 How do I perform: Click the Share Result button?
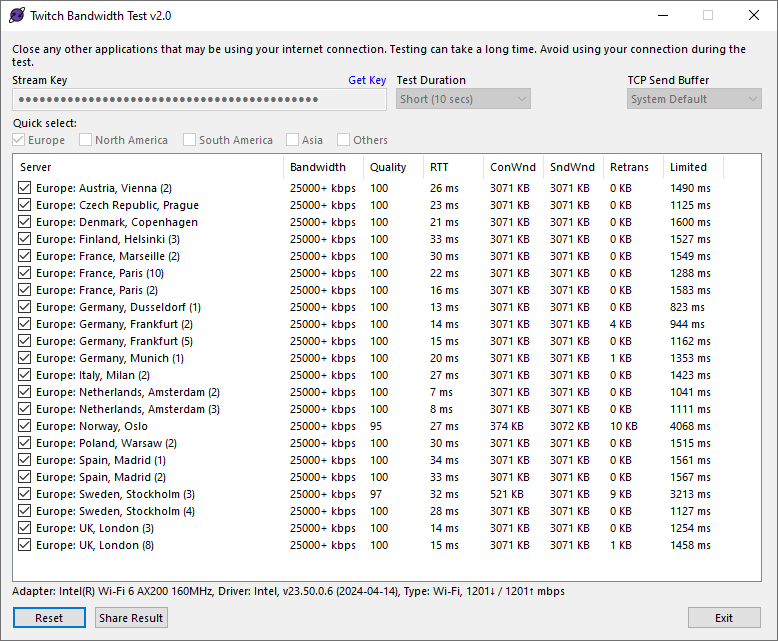pyautogui.click(x=131, y=618)
